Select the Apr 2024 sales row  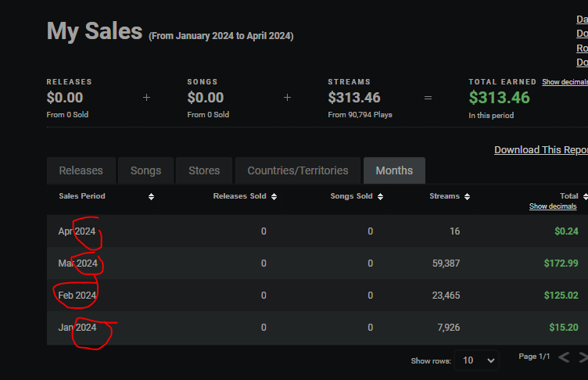coord(77,231)
